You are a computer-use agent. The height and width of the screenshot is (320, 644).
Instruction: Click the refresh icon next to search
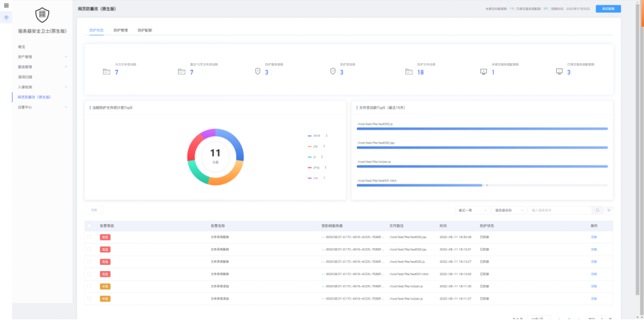pyautogui.click(x=609, y=210)
